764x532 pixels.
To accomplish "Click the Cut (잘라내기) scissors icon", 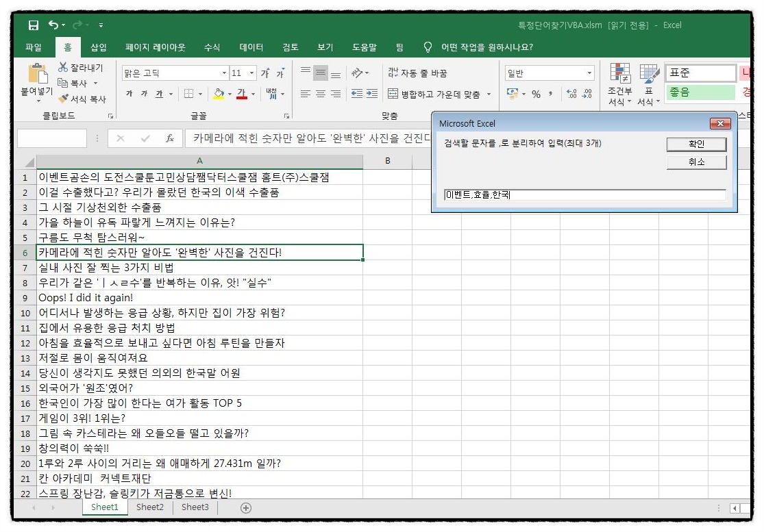I will click(64, 67).
